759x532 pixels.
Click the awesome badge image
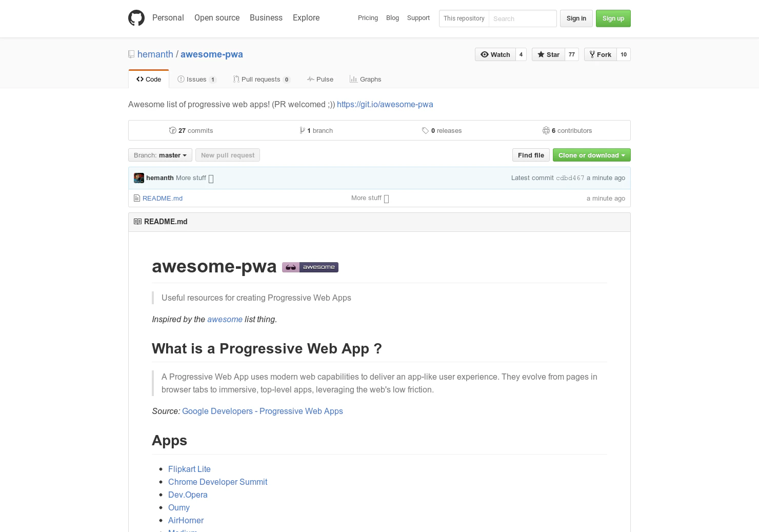(310, 267)
